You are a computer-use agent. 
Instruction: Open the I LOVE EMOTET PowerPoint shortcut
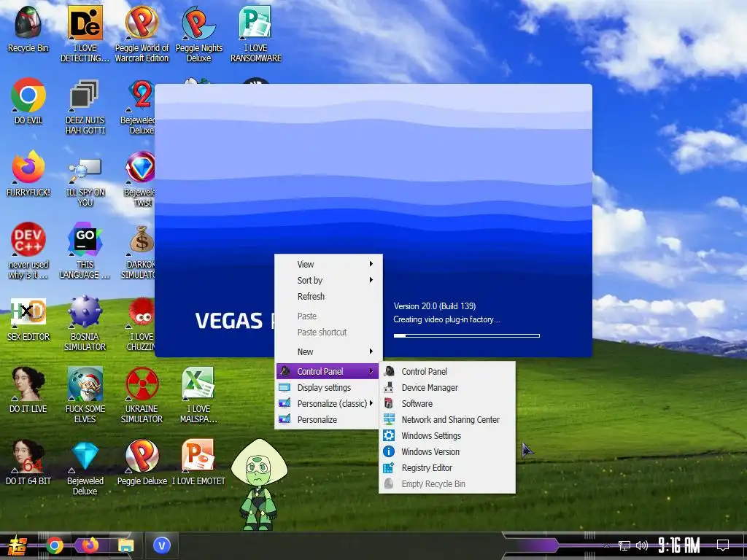coord(198,462)
